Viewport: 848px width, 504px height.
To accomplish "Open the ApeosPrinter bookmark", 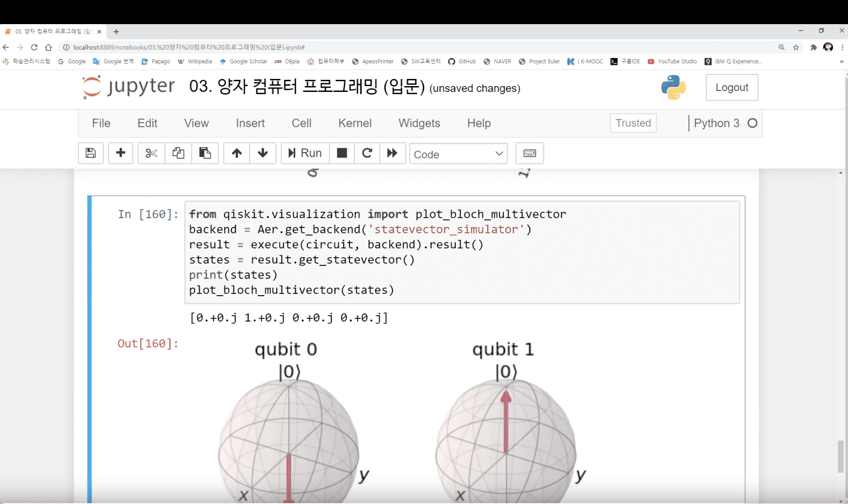I will 373,62.
